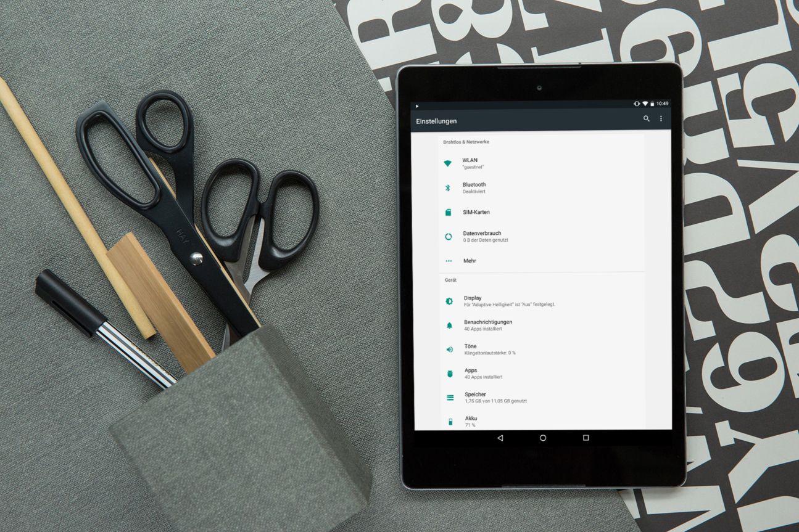The height and width of the screenshot is (532, 799).
Task: Open the three-dot overflow menu
Action: [x=661, y=118]
